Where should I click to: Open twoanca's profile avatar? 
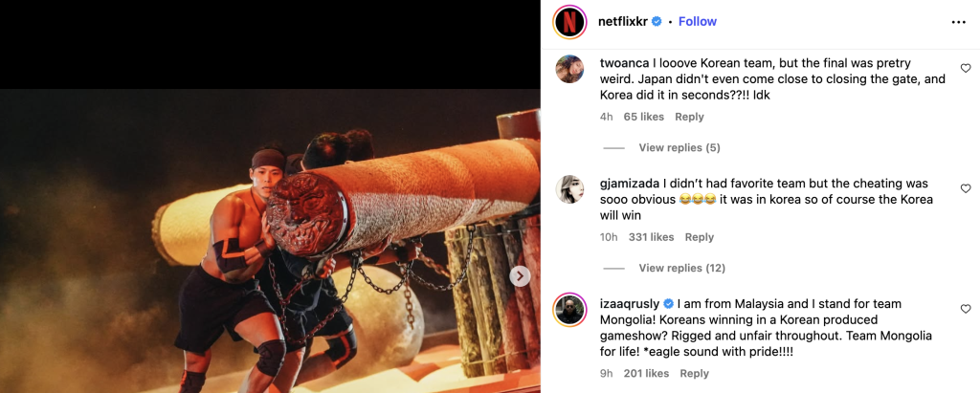(x=570, y=69)
